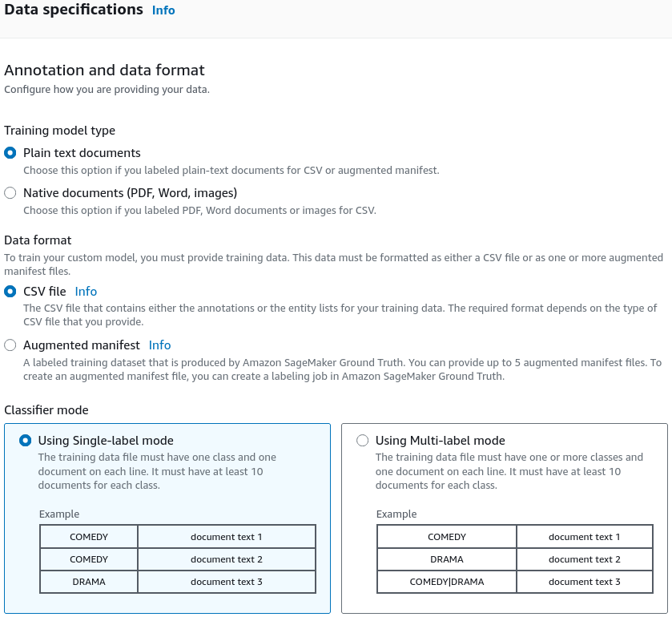Click the Annotation and data format heading

(x=105, y=70)
